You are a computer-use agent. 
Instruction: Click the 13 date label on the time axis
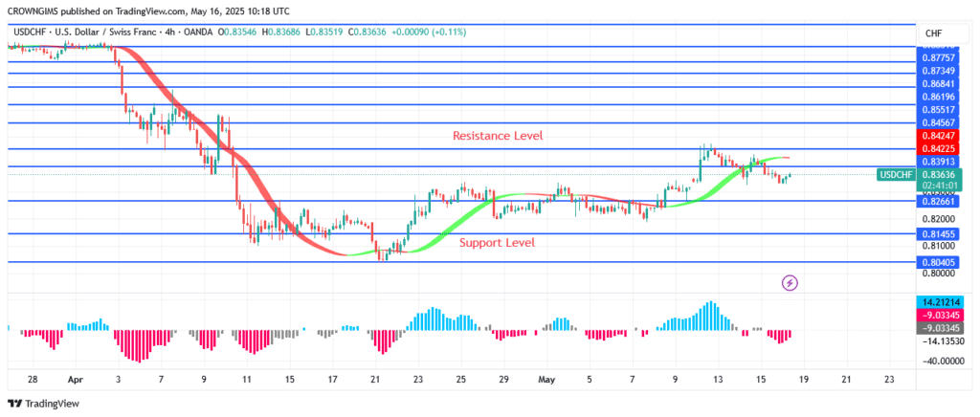(718, 379)
